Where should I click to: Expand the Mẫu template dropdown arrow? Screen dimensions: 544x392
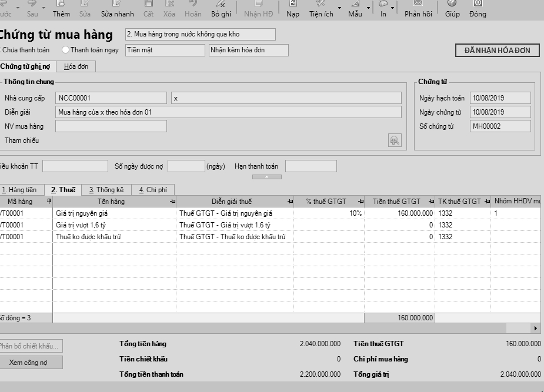pyautogui.click(x=369, y=8)
